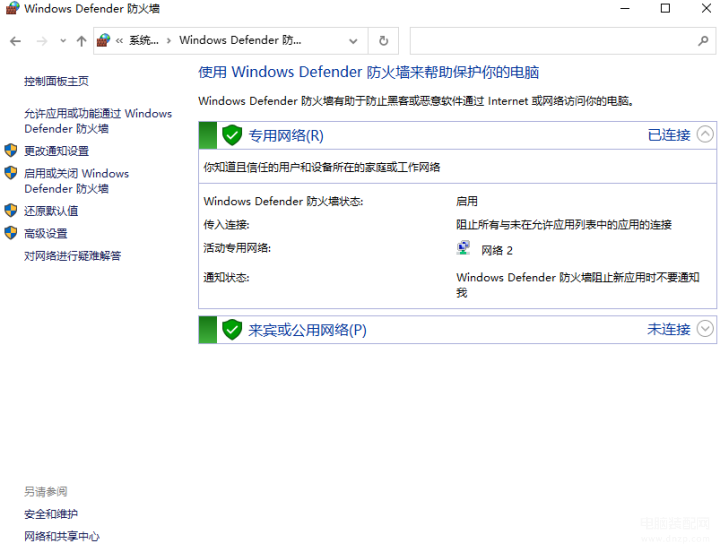Screen dimensions: 720x552
Task: Click green shield icon for 专用网络
Action: coord(232,135)
